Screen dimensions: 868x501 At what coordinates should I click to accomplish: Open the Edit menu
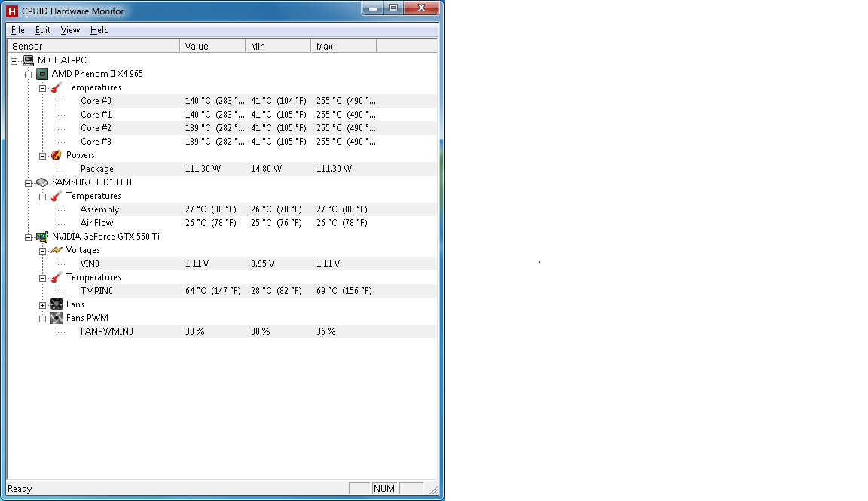tap(43, 30)
